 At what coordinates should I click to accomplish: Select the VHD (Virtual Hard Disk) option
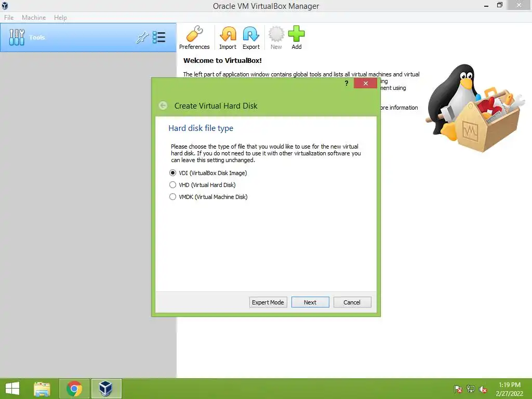click(202, 185)
